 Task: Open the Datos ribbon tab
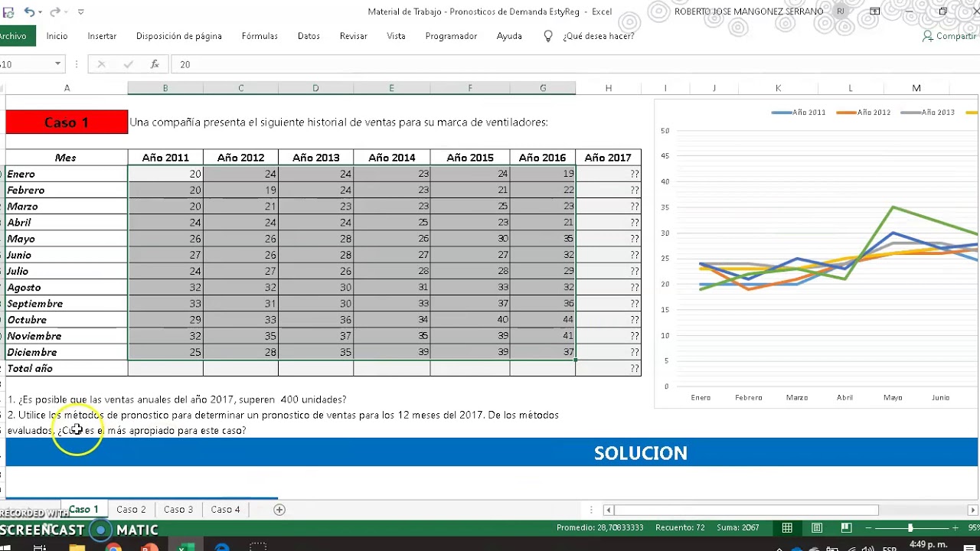(309, 36)
